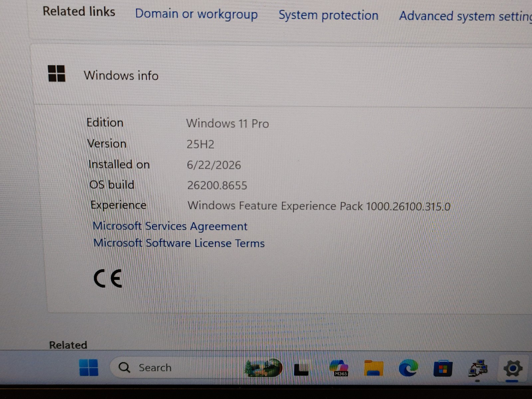Launch the Microsoft 365 Copilot app
This screenshot has height=399, width=532.
click(x=339, y=368)
